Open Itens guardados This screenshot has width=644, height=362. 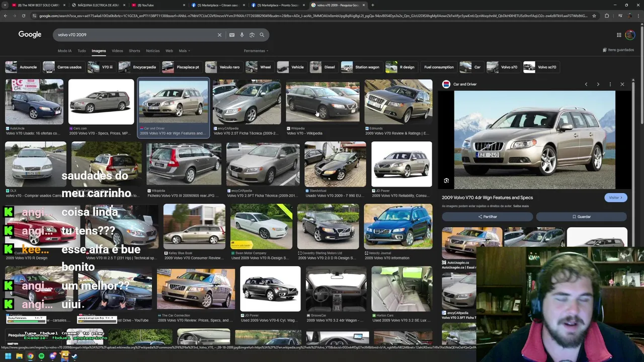(618, 50)
